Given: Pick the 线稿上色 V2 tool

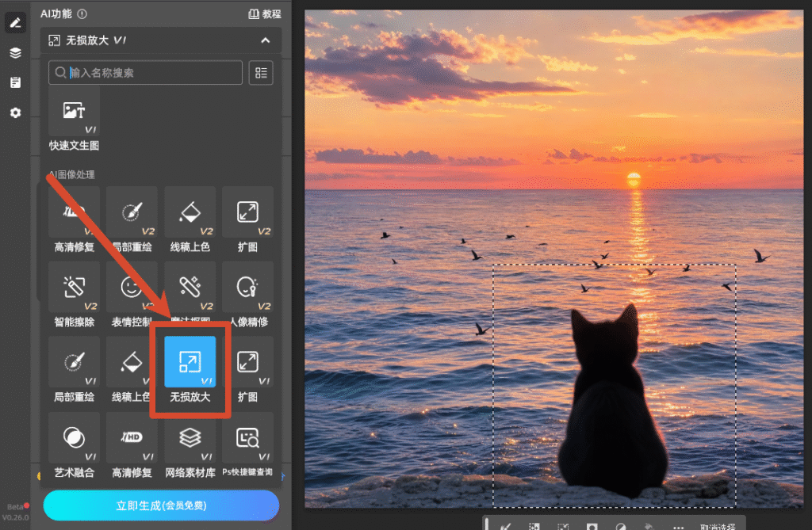Looking at the screenshot, I should click(190, 220).
